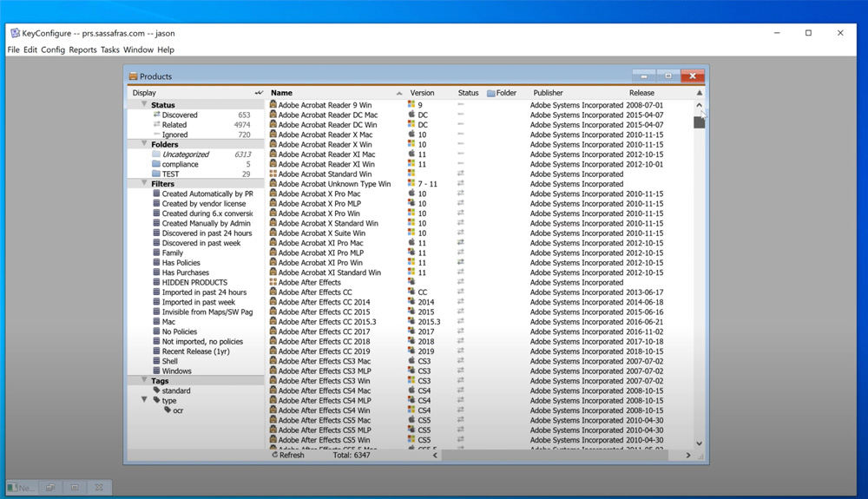Select filter Discovered in past week
The width and height of the screenshot is (868, 499).
click(x=201, y=243)
